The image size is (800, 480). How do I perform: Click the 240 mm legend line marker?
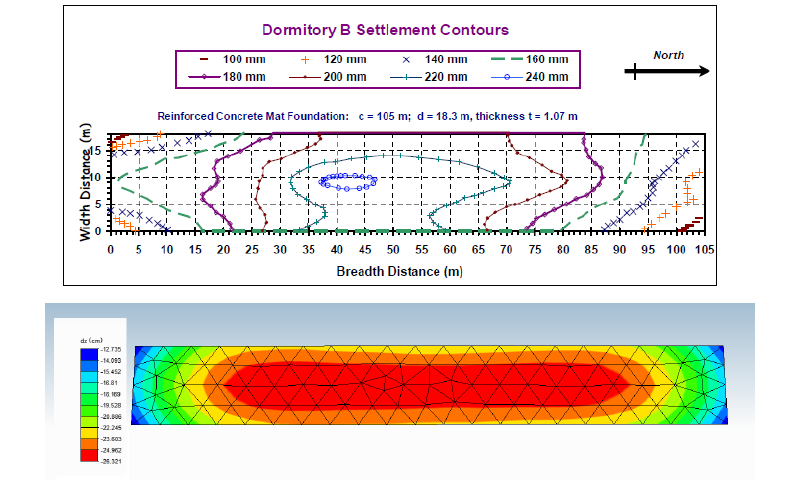point(507,77)
